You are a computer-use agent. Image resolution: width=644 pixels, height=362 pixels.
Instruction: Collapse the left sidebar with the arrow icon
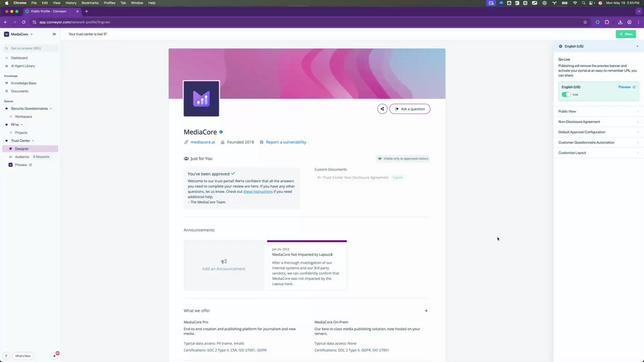pos(54,34)
